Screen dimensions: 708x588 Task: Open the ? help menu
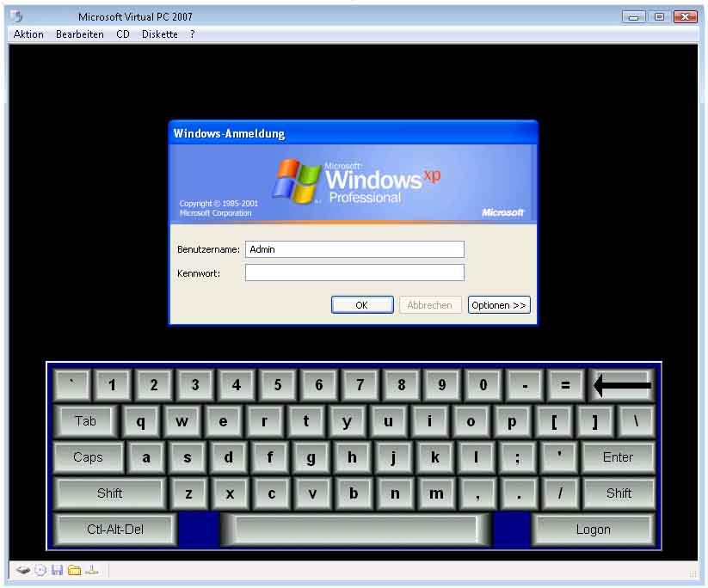(193, 34)
